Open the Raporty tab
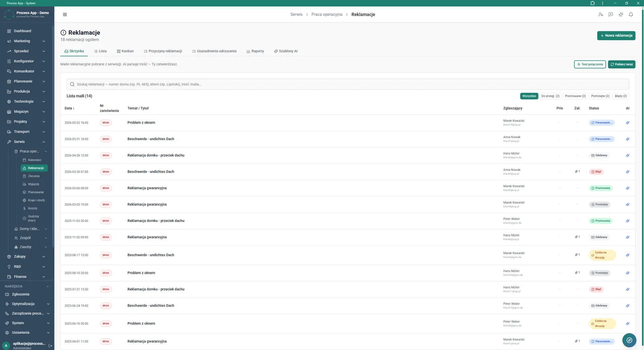This screenshot has width=644, height=350. pos(255,51)
